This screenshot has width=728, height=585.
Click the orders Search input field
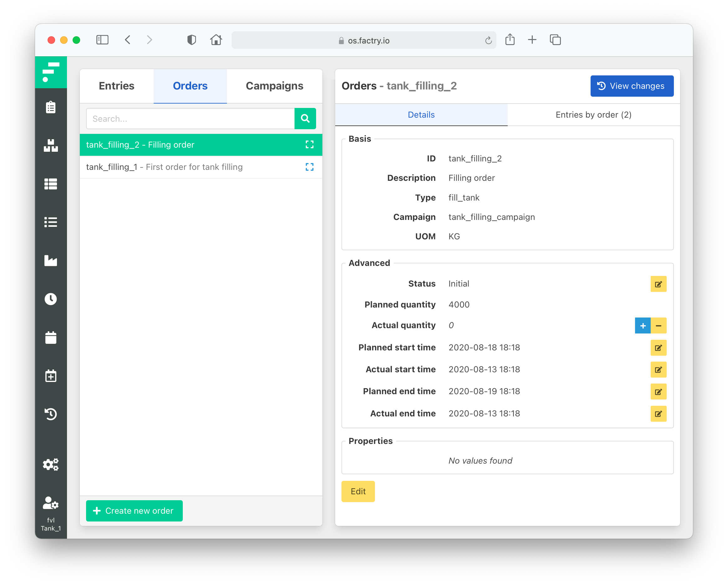pyautogui.click(x=190, y=119)
